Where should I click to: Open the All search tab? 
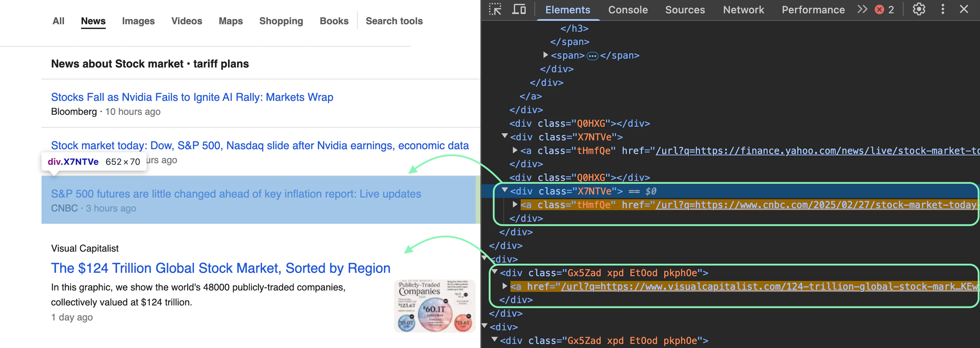click(58, 21)
